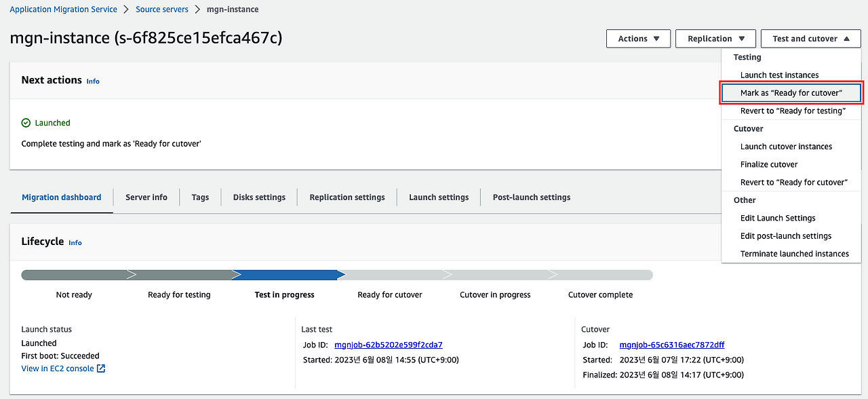The width and height of the screenshot is (868, 399).
Task: Click the Ready for cutover stage label
Action: (390, 295)
